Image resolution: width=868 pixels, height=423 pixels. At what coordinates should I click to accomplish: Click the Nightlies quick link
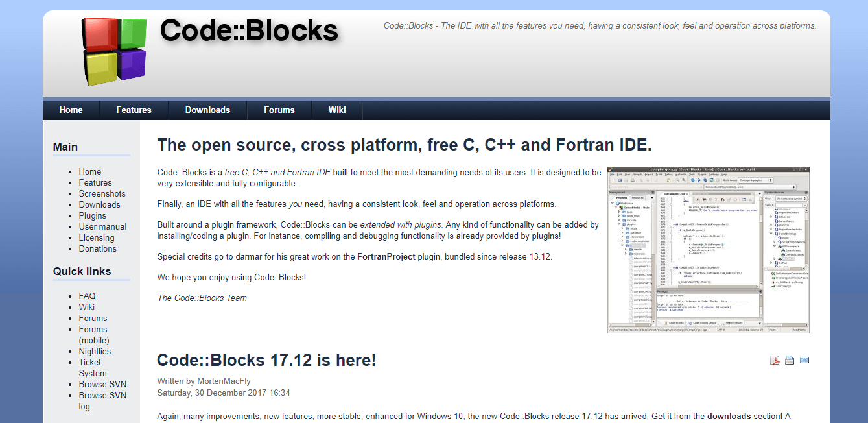click(95, 351)
